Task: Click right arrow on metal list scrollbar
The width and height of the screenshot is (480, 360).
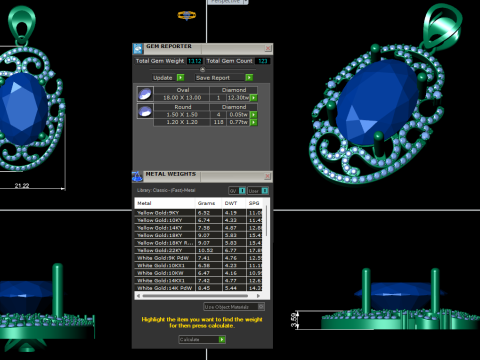Action: click(258, 296)
